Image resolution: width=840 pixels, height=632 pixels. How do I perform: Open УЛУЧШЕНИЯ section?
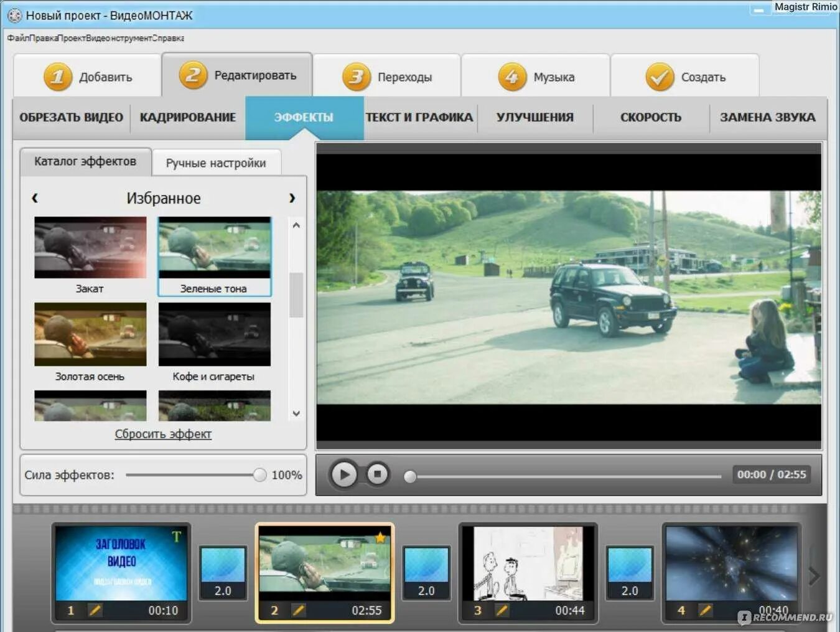pos(535,117)
